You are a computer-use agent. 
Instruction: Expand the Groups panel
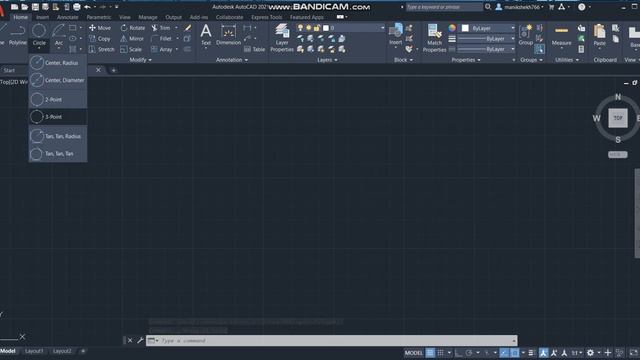(x=531, y=60)
